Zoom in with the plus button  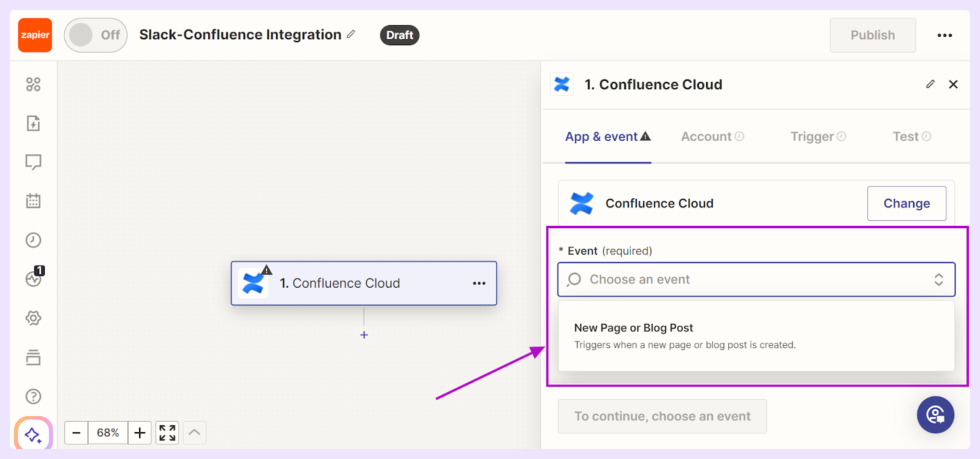(x=140, y=433)
